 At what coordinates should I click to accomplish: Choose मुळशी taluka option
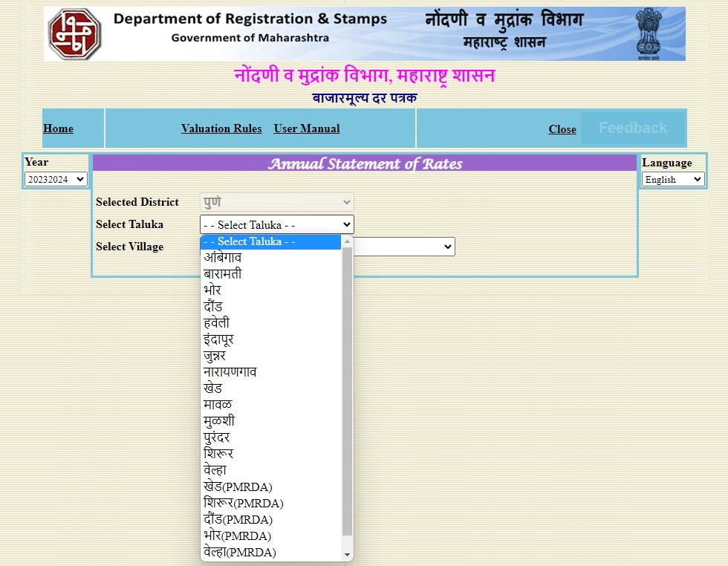point(219,421)
